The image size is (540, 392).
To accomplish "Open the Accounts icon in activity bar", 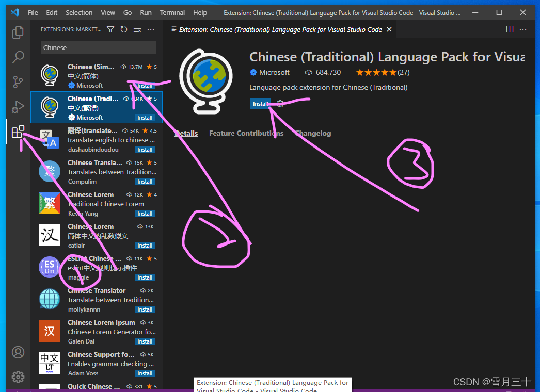I will click(18, 352).
